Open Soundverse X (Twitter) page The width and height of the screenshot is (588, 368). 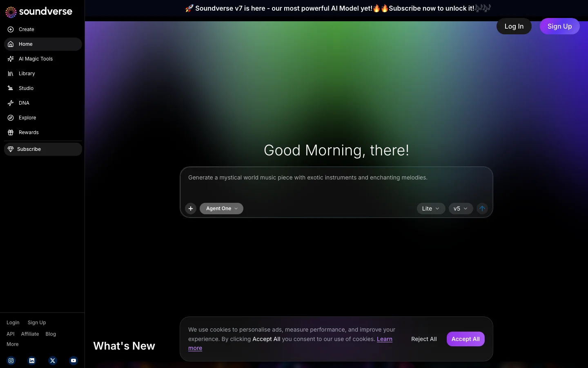click(x=53, y=361)
